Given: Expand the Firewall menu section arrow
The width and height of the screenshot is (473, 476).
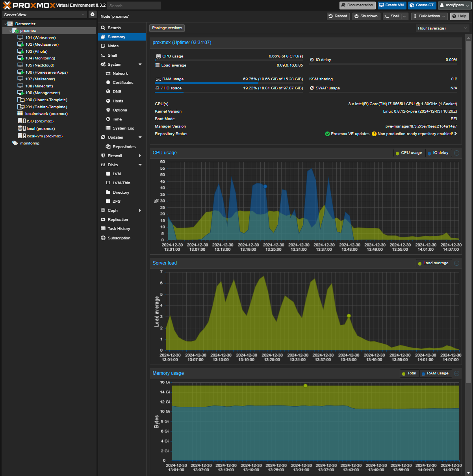Looking at the screenshot, I should point(140,156).
